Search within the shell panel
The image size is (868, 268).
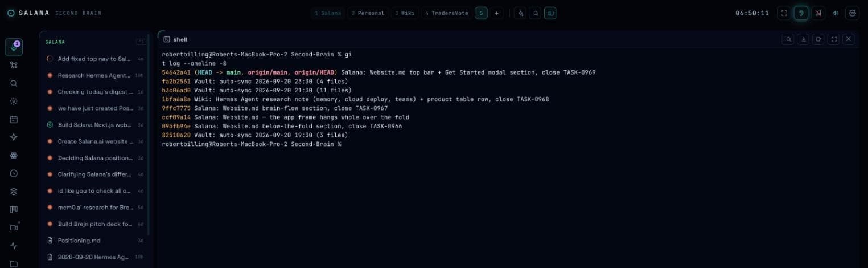[788, 39]
